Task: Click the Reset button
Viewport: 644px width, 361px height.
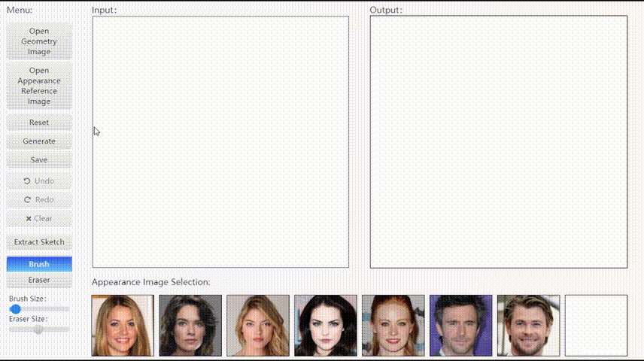Action: pos(39,123)
